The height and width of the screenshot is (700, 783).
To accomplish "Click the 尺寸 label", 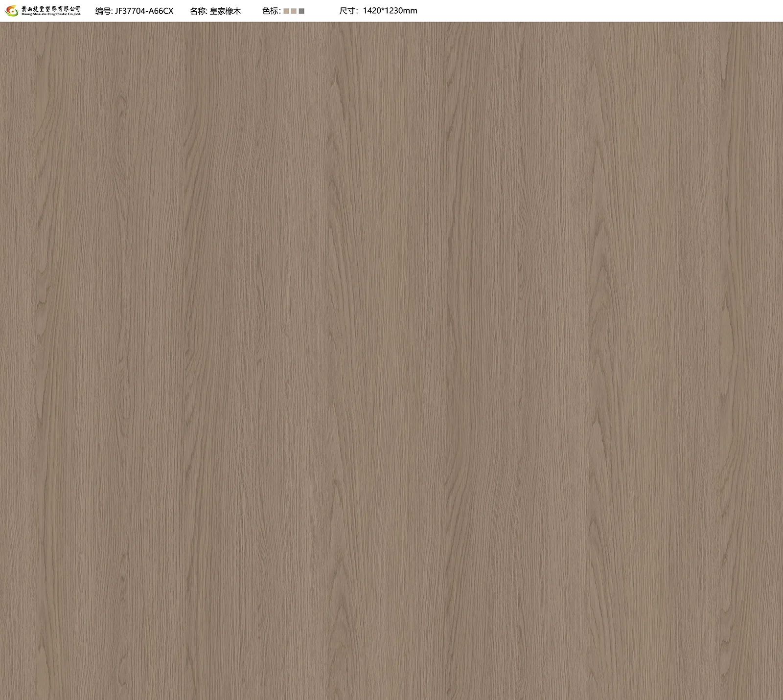I will pos(348,11).
